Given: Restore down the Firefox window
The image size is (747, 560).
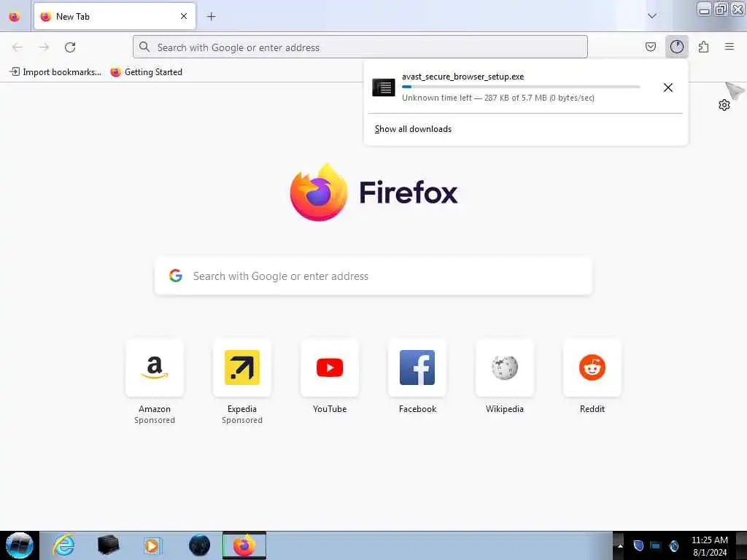Looking at the screenshot, I should click(x=721, y=9).
